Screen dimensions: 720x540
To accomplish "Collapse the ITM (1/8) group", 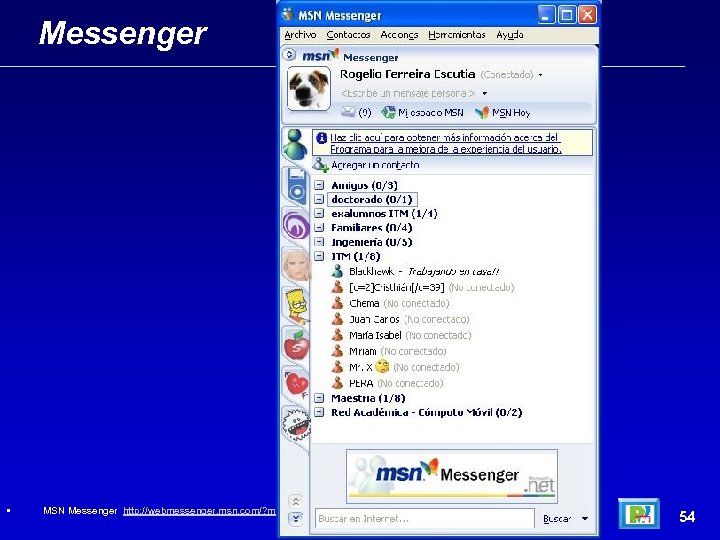I will coord(319,256).
